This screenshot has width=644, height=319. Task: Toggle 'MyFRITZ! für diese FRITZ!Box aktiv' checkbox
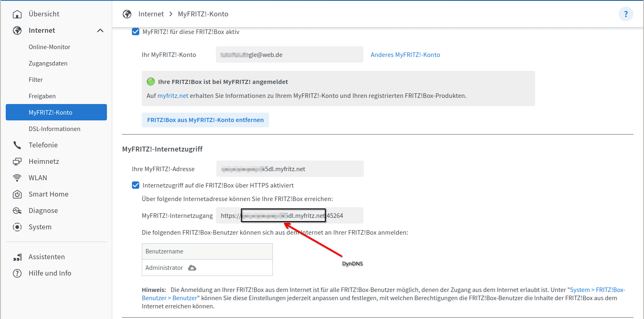(136, 32)
